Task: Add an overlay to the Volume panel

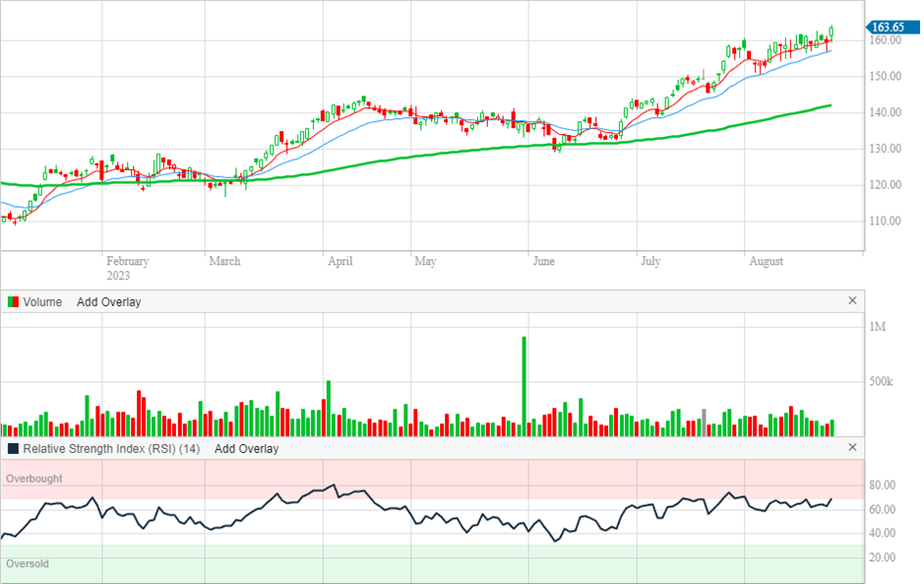Action: [108, 302]
